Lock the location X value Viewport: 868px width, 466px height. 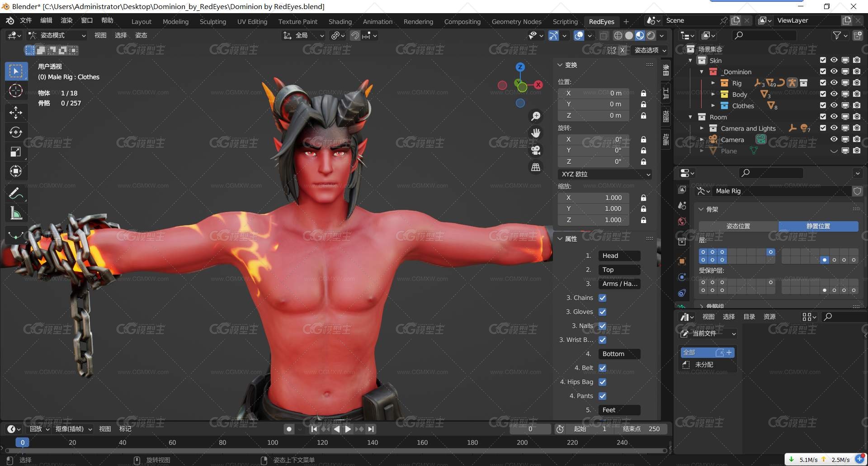pos(643,93)
